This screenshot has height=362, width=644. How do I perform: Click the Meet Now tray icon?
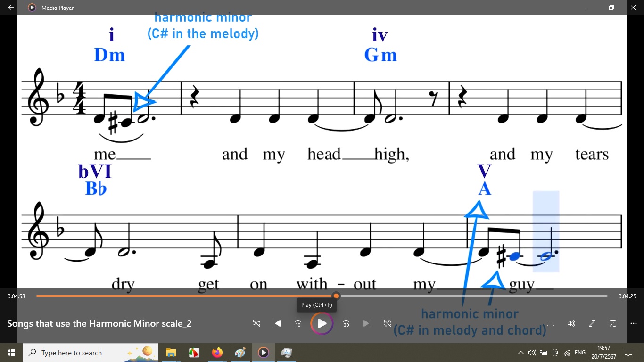click(555, 353)
